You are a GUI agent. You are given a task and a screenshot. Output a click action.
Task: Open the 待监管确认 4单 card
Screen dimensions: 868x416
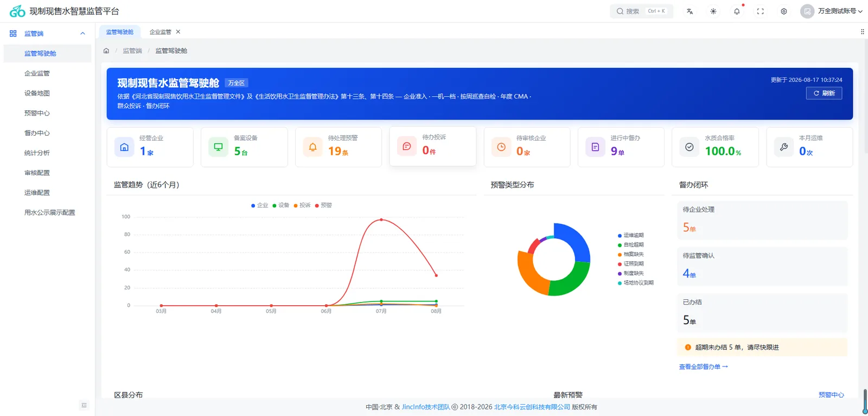(x=762, y=267)
